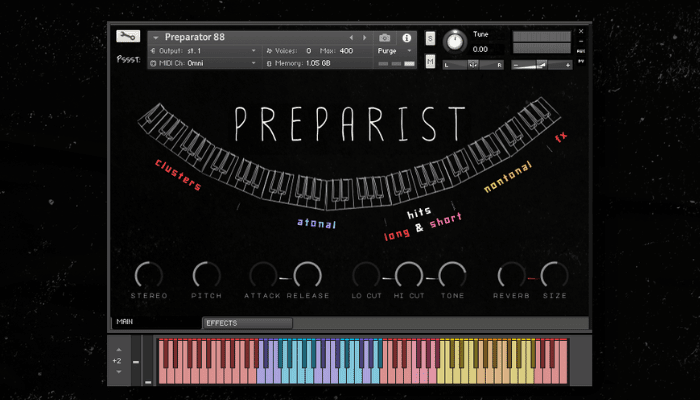This screenshot has width=700, height=400.
Task: Click the Pitch knob
Action: (206, 274)
